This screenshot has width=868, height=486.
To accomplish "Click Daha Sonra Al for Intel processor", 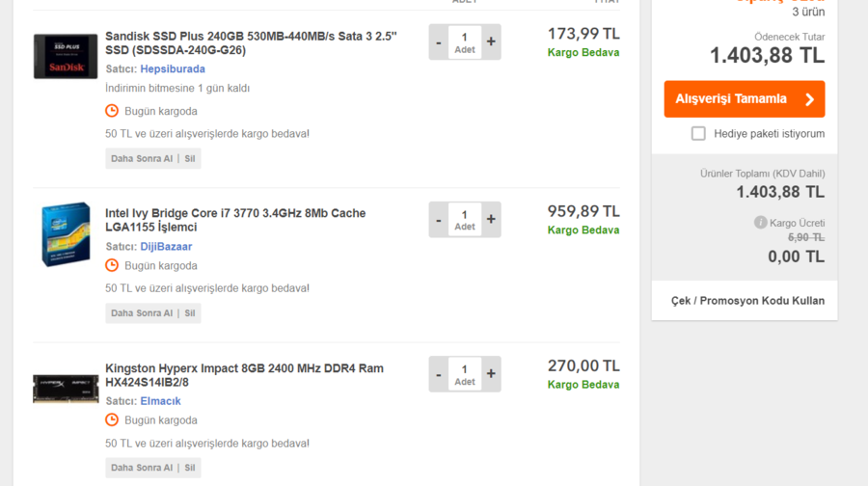I will tap(142, 313).
